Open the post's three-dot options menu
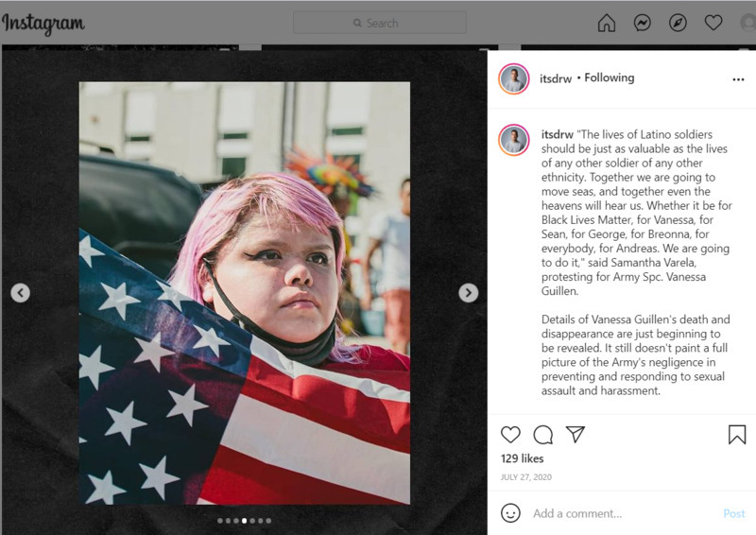 [x=738, y=79]
